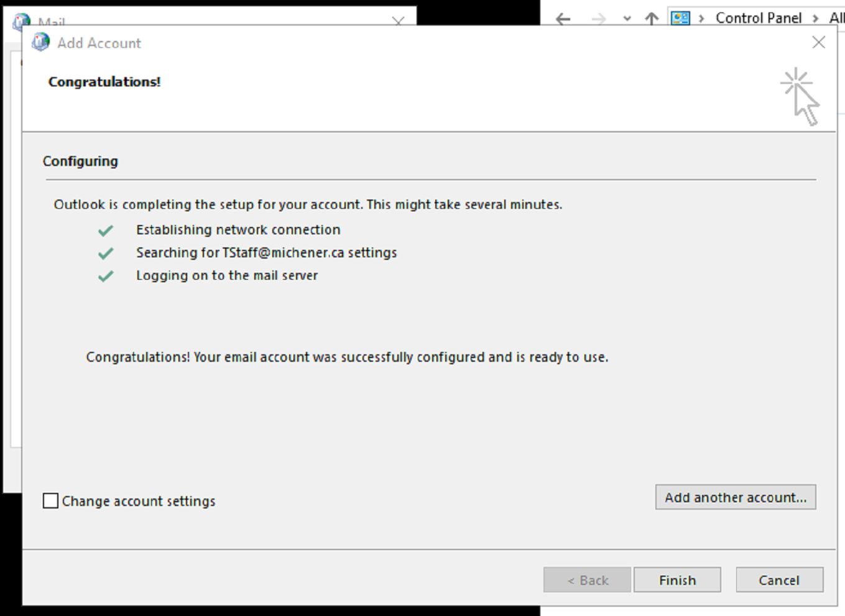
Task: Click the Add Account dialog title icon
Action: coord(41,42)
